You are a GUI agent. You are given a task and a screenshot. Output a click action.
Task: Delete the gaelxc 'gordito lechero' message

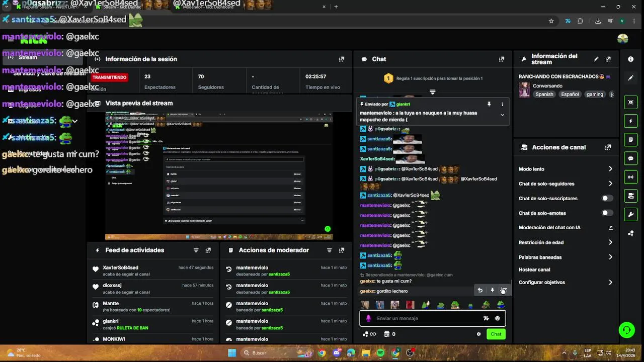[503, 290]
